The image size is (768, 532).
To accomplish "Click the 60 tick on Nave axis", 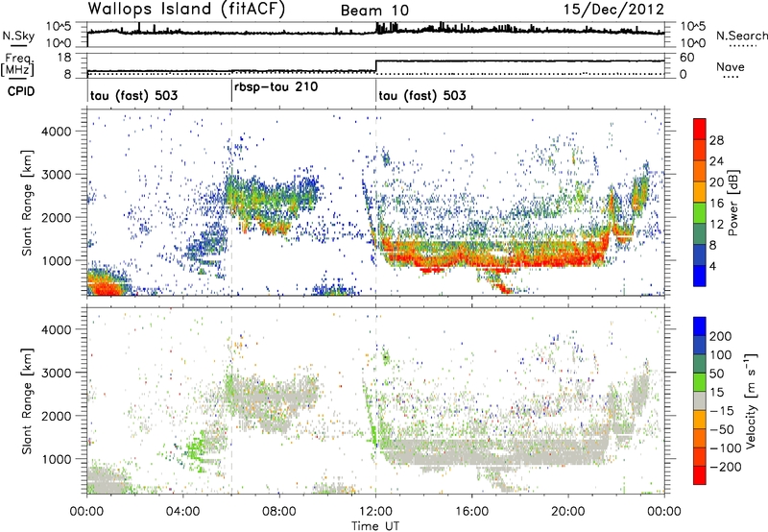I will [686, 57].
